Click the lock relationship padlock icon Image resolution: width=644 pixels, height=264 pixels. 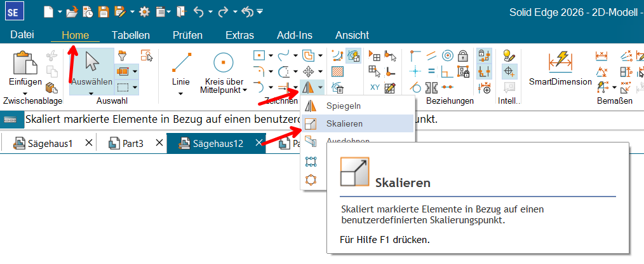[463, 55]
